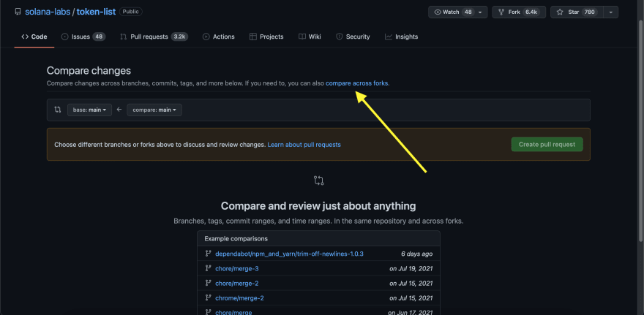Click branch icon beside chore/merge-2

point(209,284)
